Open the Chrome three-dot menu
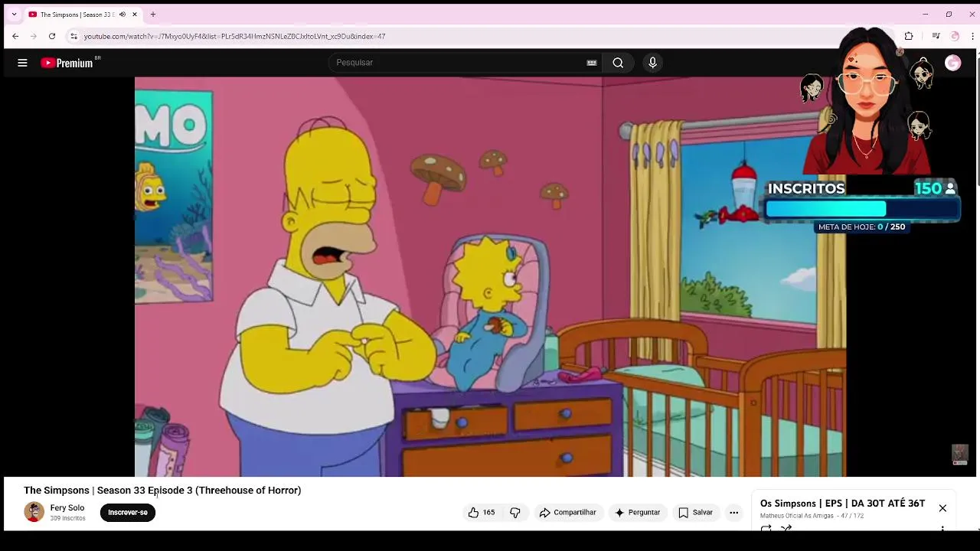980x551 pixels. pos(973,36)
